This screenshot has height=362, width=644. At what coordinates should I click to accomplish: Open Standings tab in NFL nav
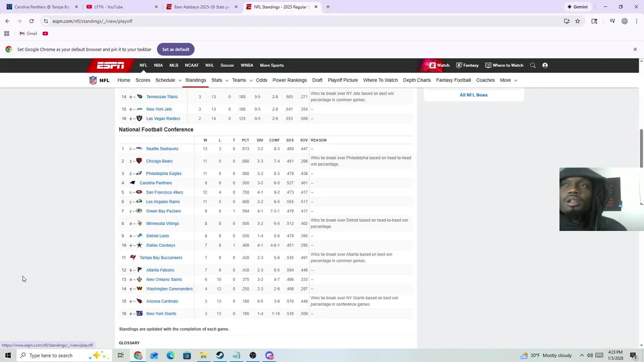[x=195, y=80]
